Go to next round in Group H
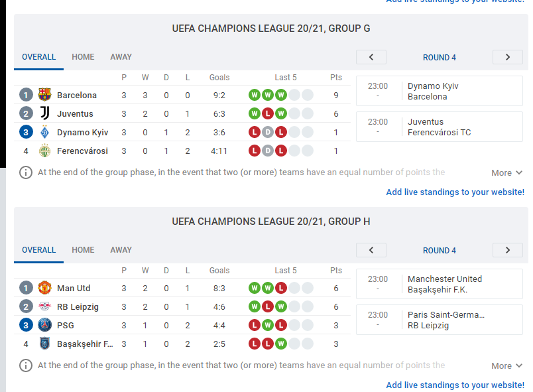This screenshot has height=392, width=533. 508,250
